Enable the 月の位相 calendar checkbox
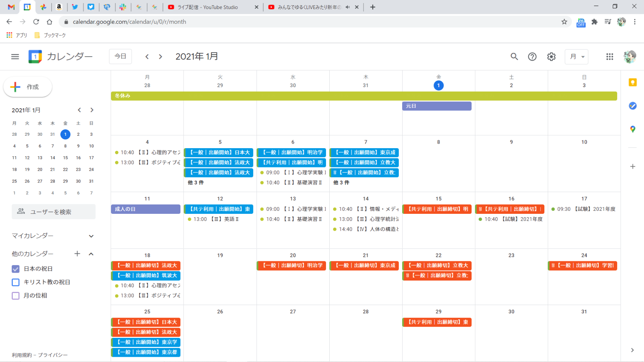 click(x=15, y=296)
